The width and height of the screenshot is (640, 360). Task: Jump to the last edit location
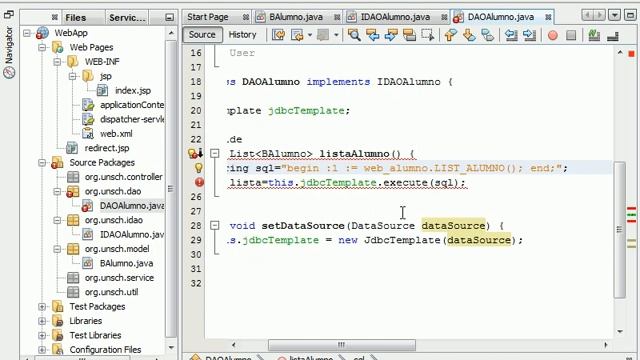279,35
